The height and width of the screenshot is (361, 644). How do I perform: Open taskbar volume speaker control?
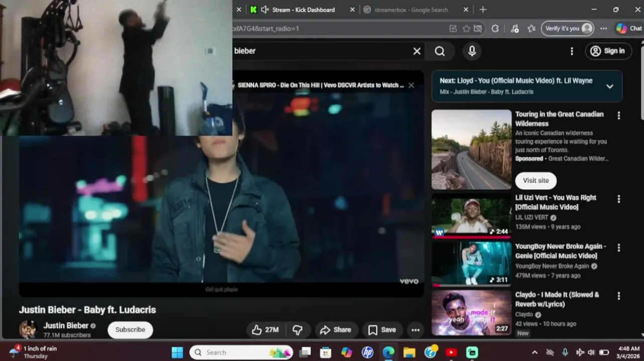(591, 352)
